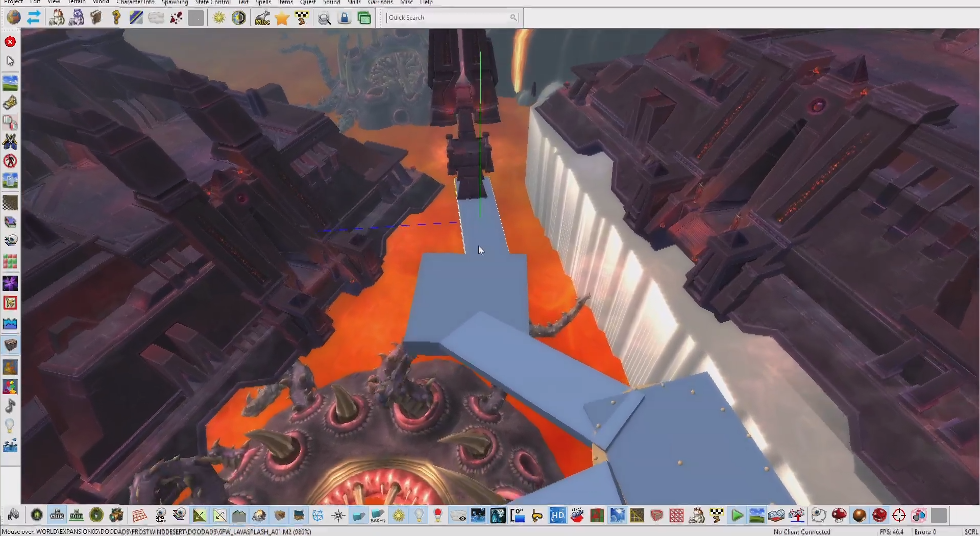
Task: Click the landscape terrain icon in sidebar
Action: (10, 83)
